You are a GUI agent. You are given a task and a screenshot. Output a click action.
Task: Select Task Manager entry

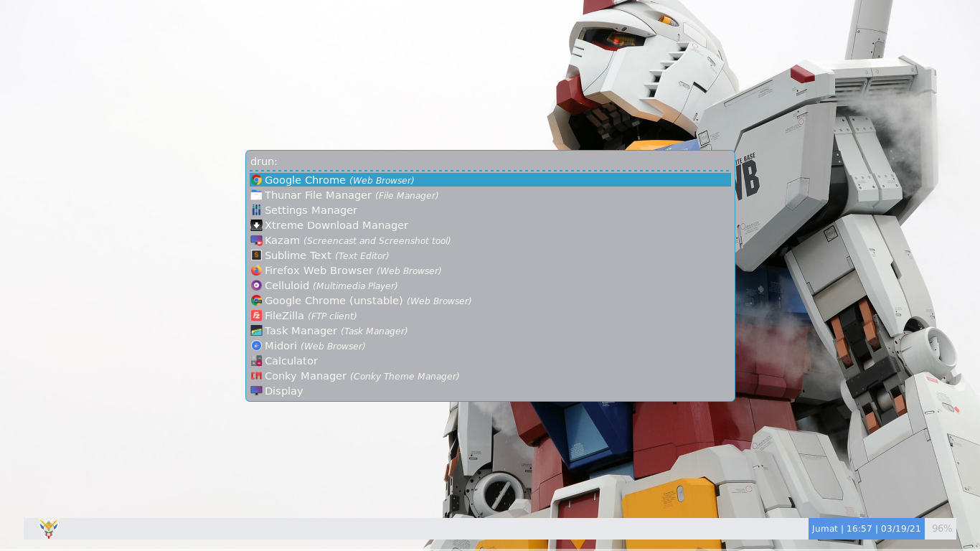(490, 331)
